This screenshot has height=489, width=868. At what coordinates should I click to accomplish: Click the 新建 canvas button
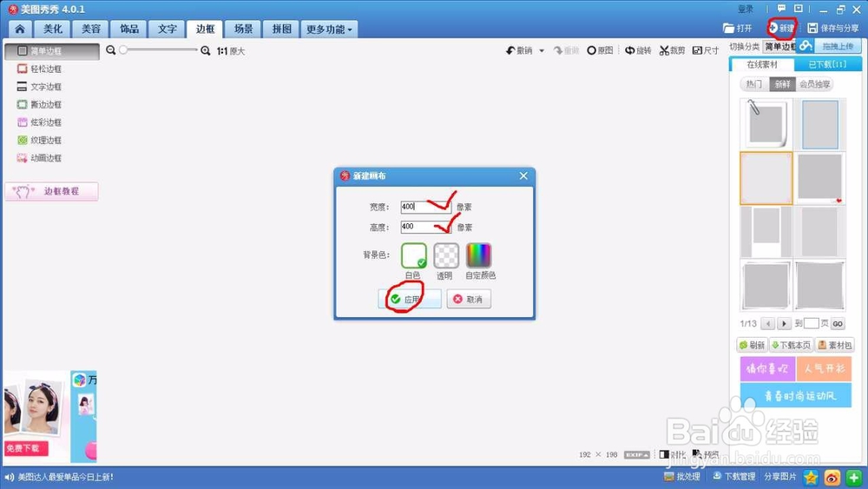pos(782,29)
